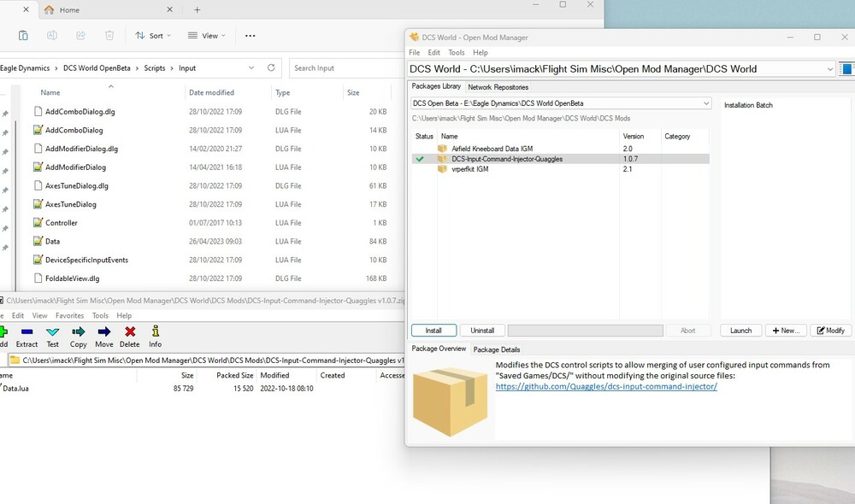
Task: Click the Modify button
Action: click(x=830, y=331)
